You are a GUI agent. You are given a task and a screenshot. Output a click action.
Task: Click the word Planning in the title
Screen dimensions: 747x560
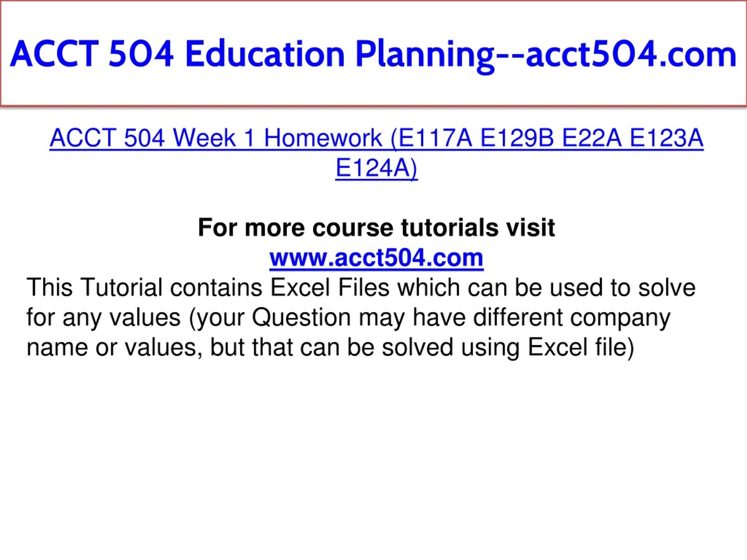click(x=425, y=55)
